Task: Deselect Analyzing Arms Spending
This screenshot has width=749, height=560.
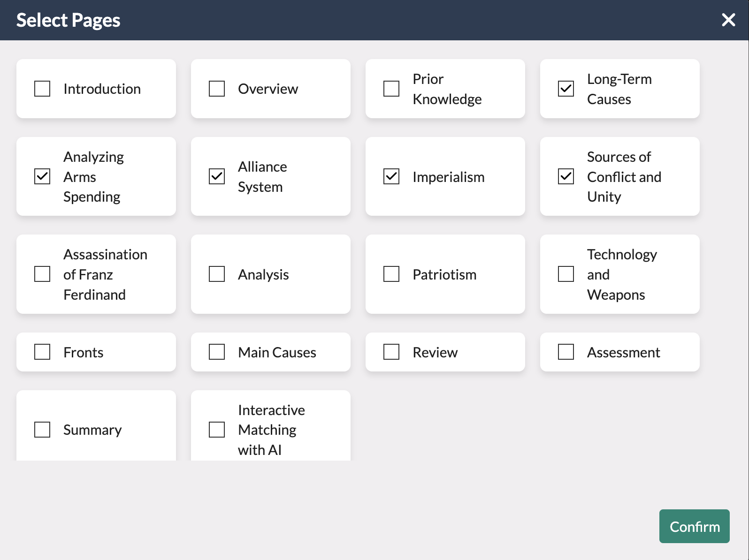Action: [x=42, y=177]
